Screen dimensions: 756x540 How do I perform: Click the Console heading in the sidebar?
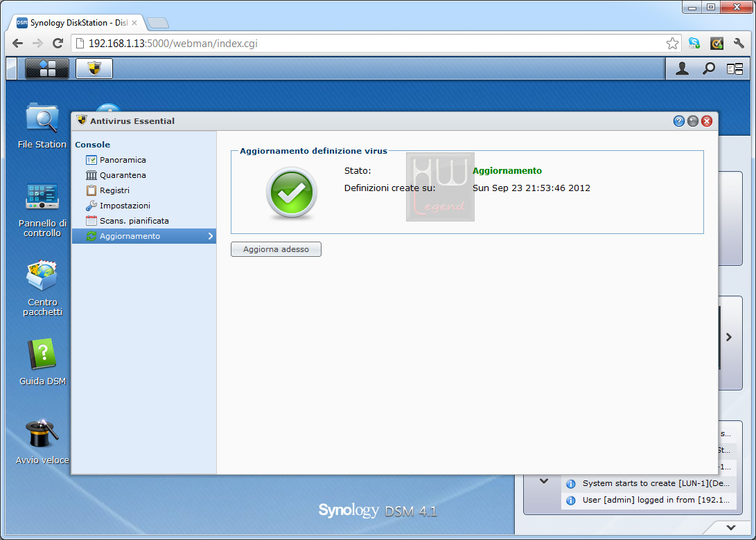pos(93,145)
